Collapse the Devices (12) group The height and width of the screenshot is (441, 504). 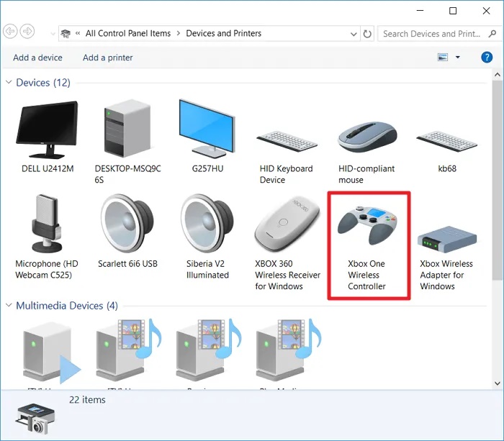coord(9,82)
